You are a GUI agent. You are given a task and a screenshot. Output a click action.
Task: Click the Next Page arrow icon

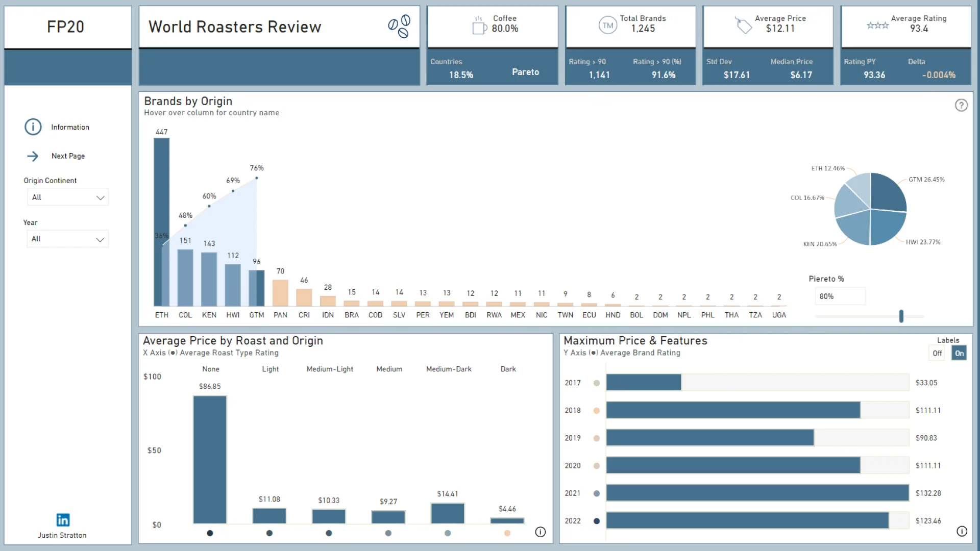tap(33, 156)
